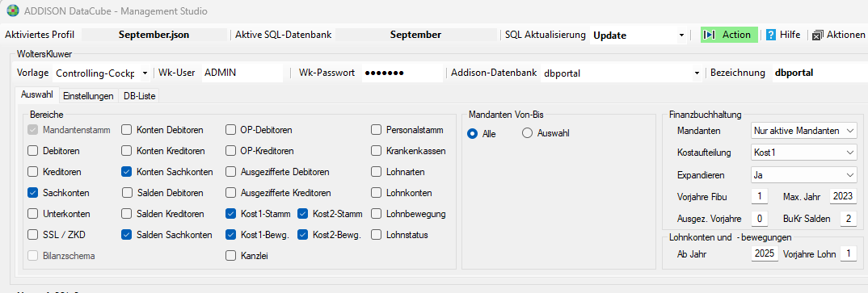Enable the Konten Debitoren checkbox
This screenshot has width=868, height=293.
click(126, 131)
